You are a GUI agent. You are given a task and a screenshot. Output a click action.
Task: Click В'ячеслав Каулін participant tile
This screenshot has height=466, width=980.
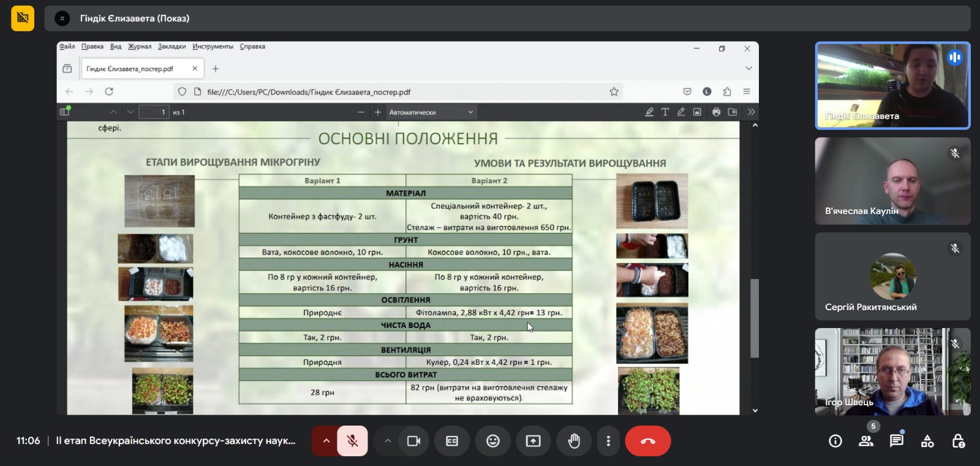892,181
